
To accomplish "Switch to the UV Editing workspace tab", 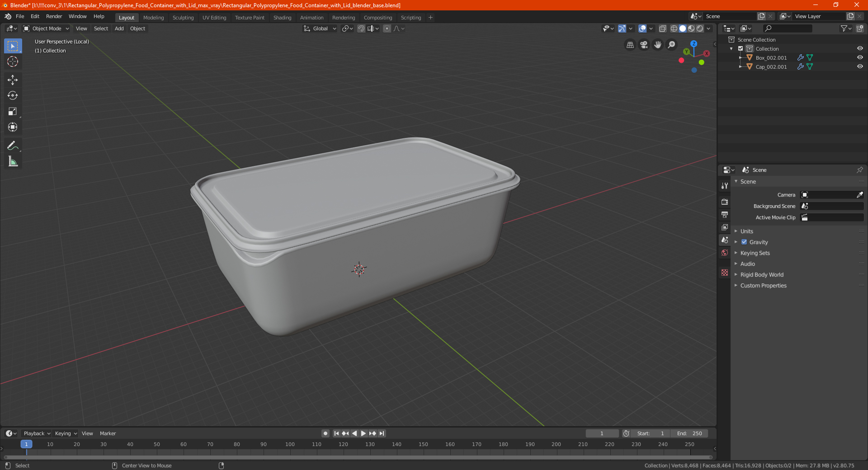I will point(214,18).
